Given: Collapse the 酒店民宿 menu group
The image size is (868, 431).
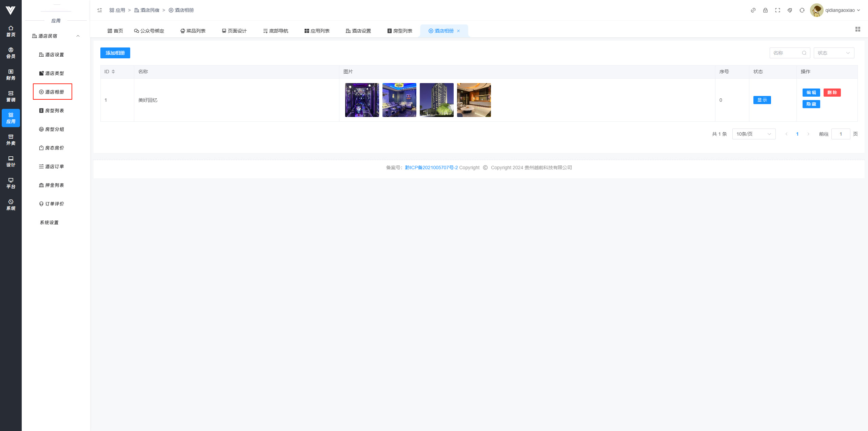Looking at the screenshot, I should 78,36.
